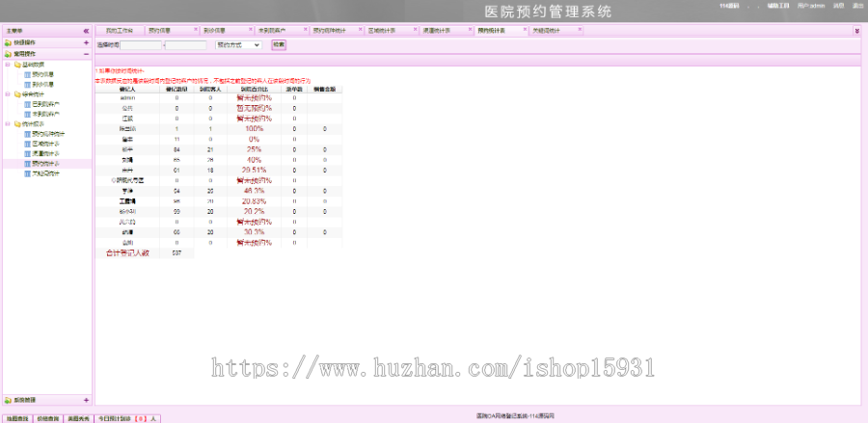868x423 pixels.
Task: Click the 29.51% percentage cell
Action: click(254, 171)
